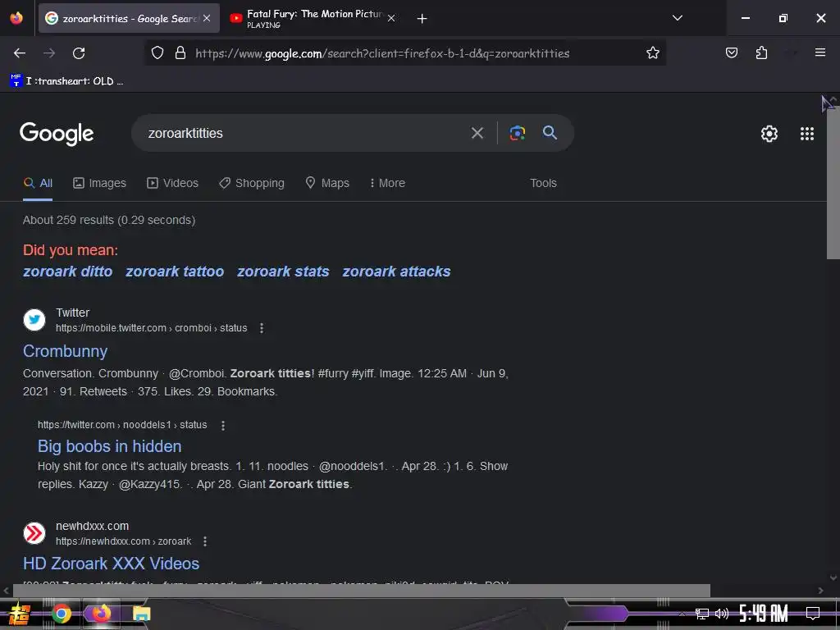Open Google quick settings gear
Screen dimensions: 840x630
(x=769, y=134)
